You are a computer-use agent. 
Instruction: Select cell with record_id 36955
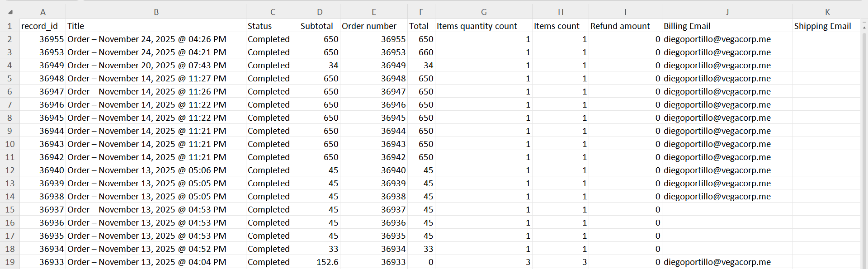(x=43, y=39)
